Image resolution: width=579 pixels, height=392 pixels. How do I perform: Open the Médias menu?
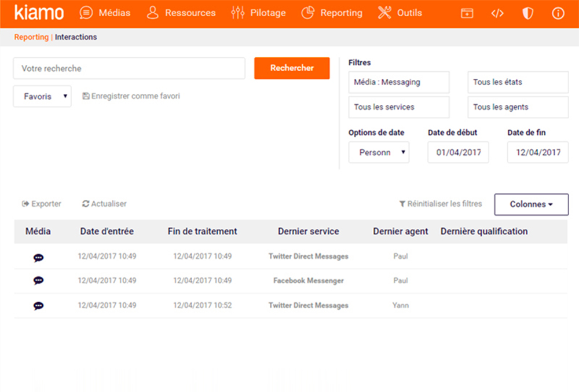point(105,13)
